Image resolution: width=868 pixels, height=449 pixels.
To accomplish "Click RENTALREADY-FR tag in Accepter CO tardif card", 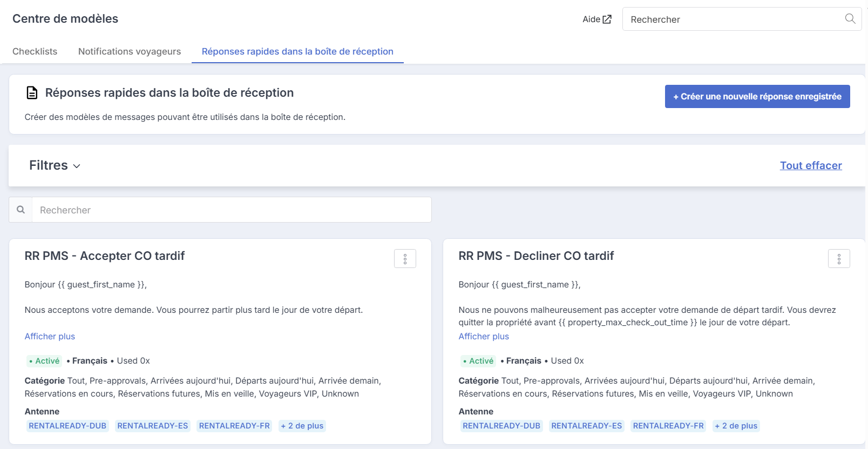I will click(234, 426).
